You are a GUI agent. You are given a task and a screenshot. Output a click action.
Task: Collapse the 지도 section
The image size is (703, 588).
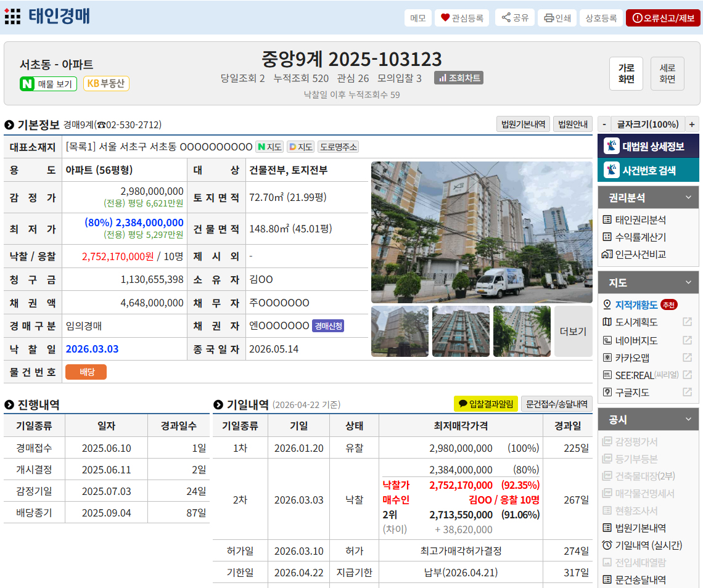648,282
